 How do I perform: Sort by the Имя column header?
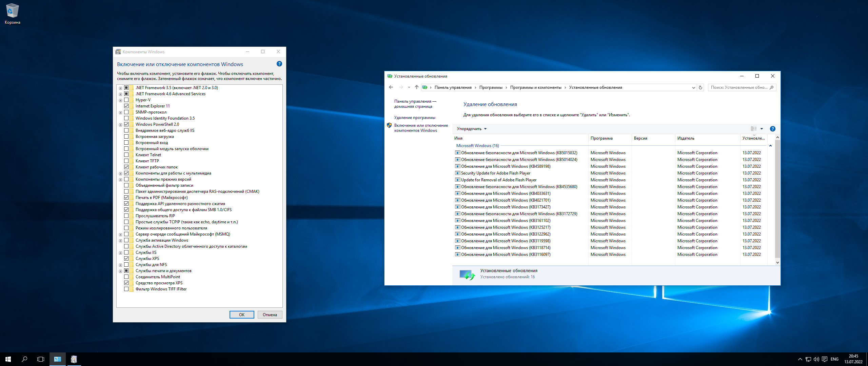[x=520, y=138]
